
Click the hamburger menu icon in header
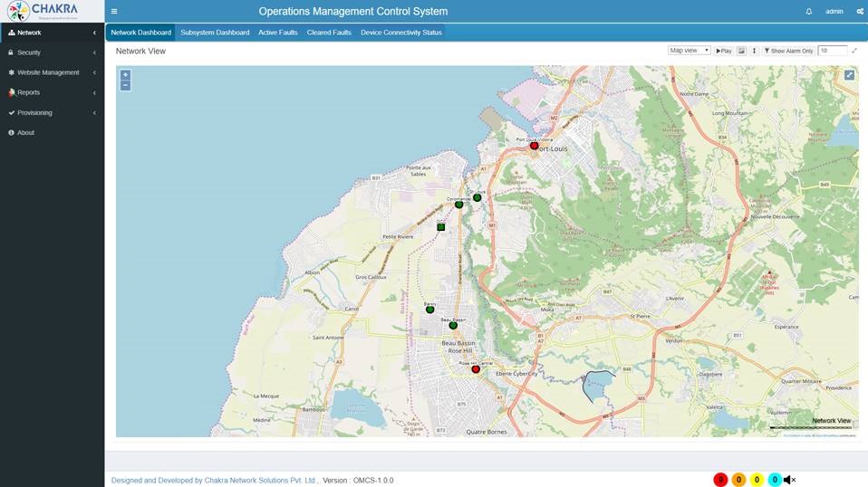pos(114,11)
